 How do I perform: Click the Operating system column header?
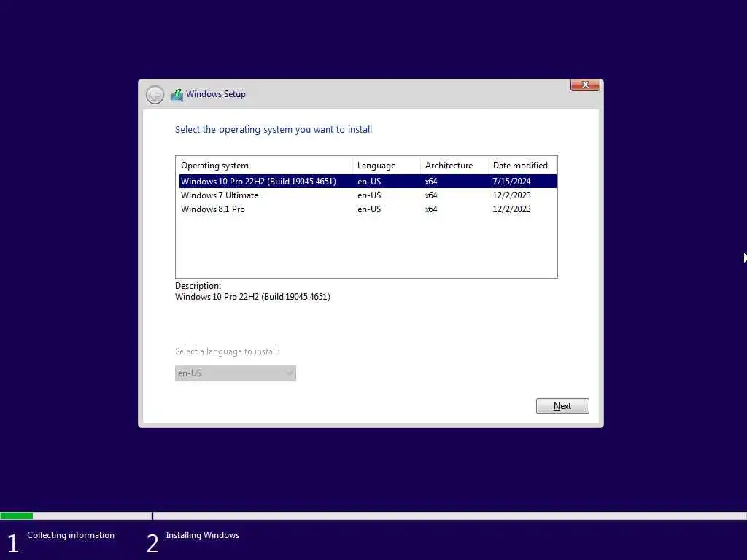[264, 166]
